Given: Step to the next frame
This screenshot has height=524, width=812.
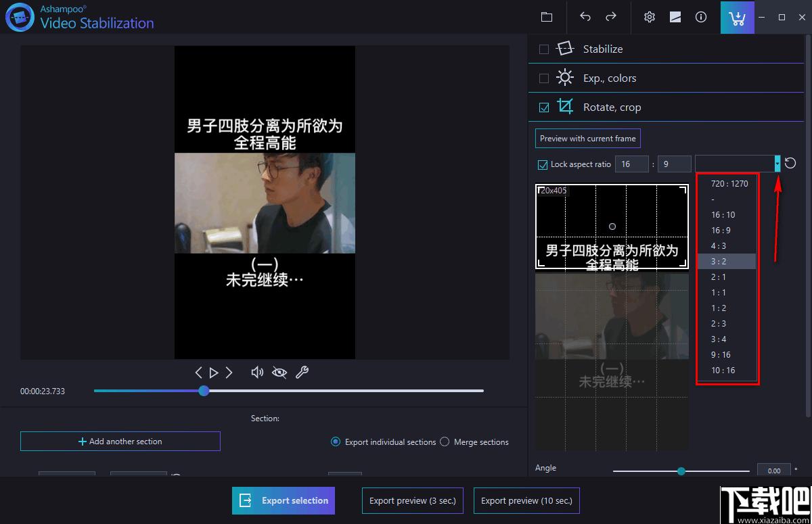Looking at the screenshot, I should [229, 373].
